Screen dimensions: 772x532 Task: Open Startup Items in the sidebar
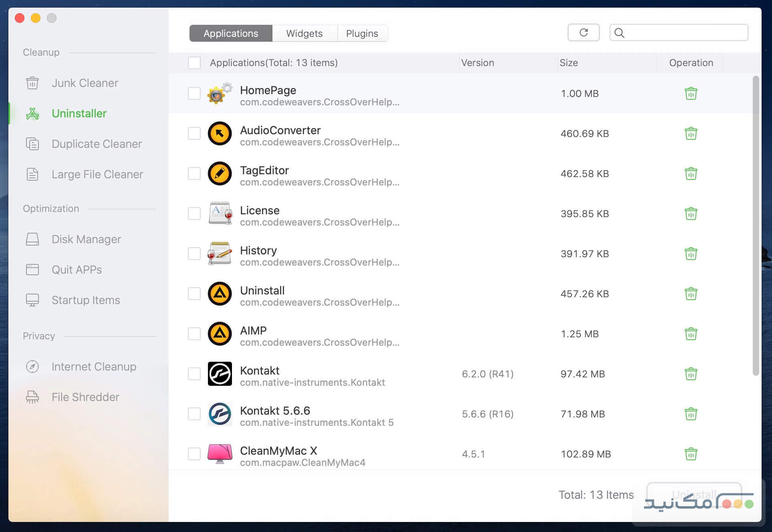[x=86, y=300]
